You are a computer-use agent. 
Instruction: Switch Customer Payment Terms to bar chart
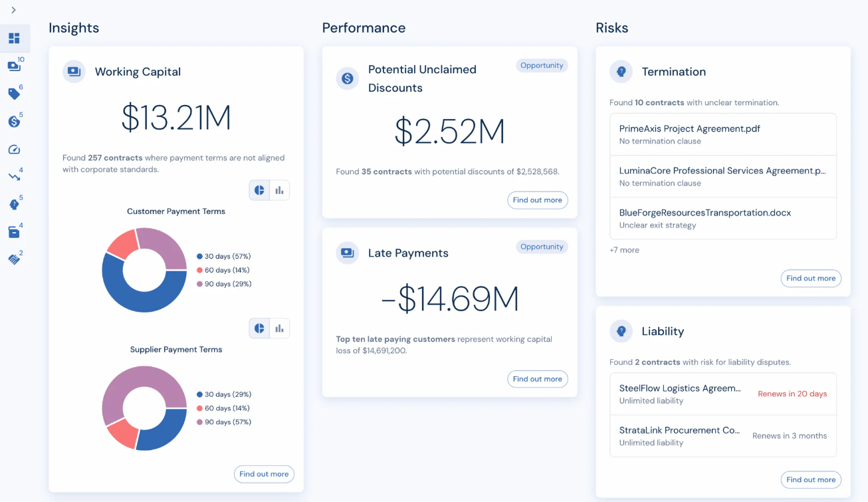[280, 190]
